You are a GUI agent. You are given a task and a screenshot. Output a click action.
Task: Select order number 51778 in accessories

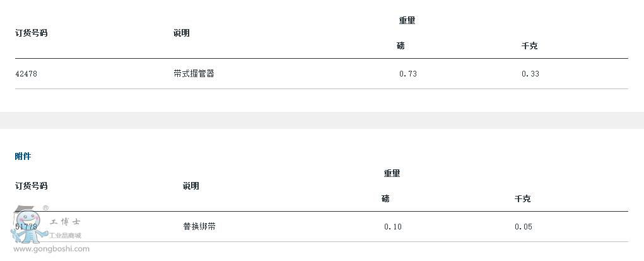coord(26,226)
